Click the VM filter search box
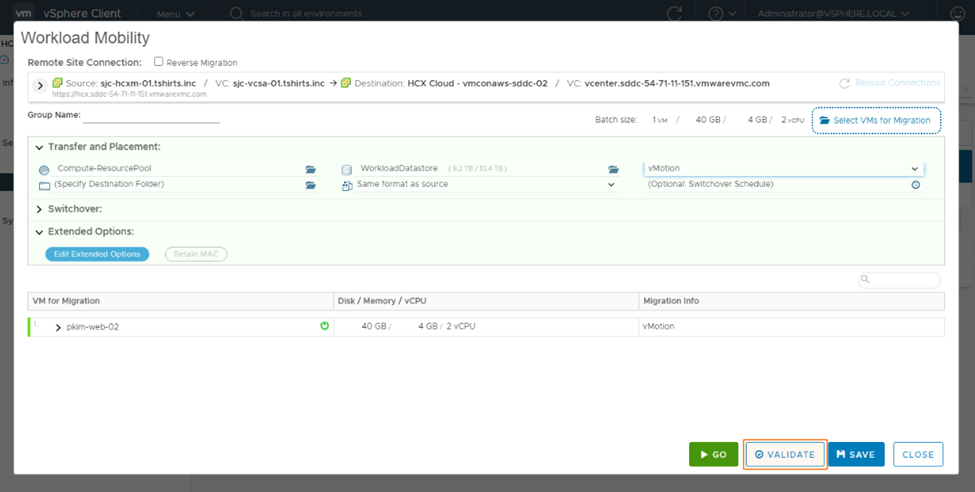 pos(899,280)
